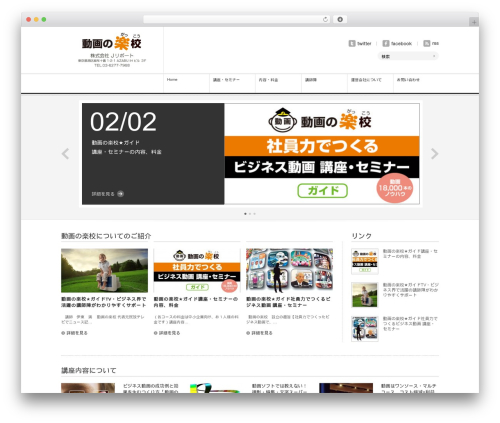Image resolution: width=500 pixels, height=423 pixels.
Task: Click the 株式会社 Jリポート company name
Action: 112,56
